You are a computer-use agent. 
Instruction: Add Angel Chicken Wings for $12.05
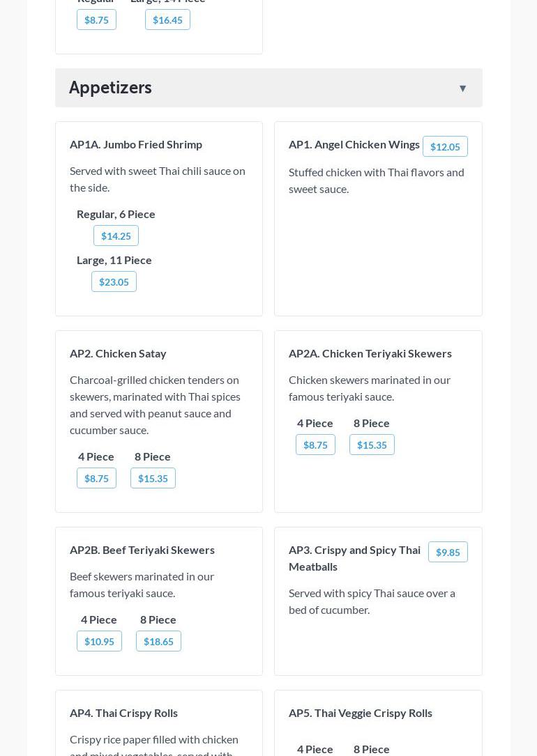[444, 147]
